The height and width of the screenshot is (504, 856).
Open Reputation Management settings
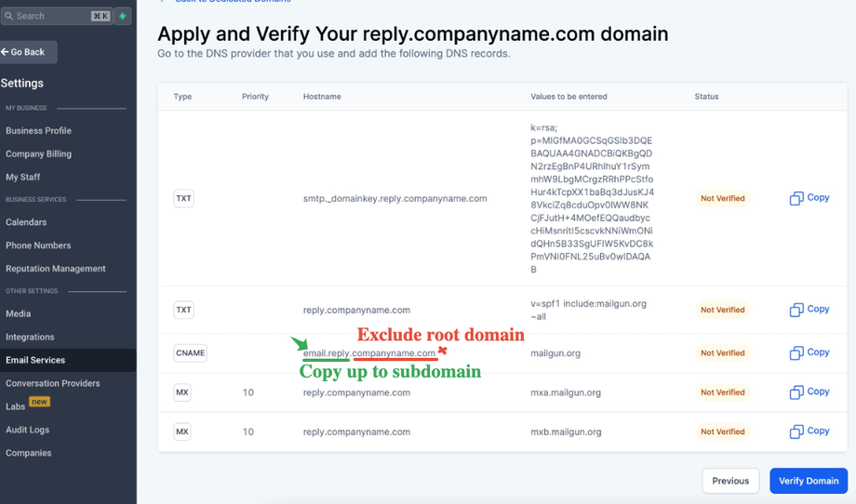[56, 269]
